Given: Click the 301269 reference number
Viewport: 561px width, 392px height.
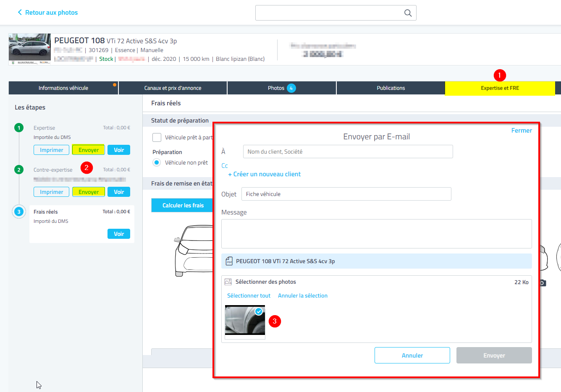Looking at the screenshot, I should click(99, 50).
